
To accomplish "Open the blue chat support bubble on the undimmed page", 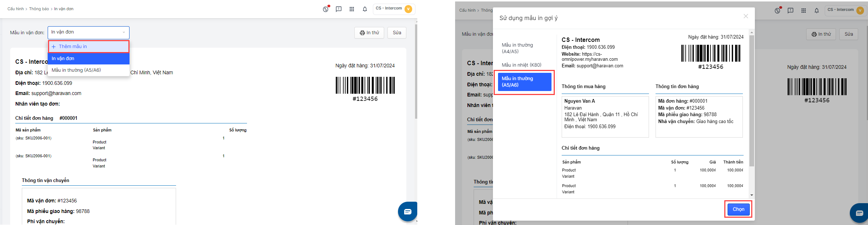I will coord(407,212).
